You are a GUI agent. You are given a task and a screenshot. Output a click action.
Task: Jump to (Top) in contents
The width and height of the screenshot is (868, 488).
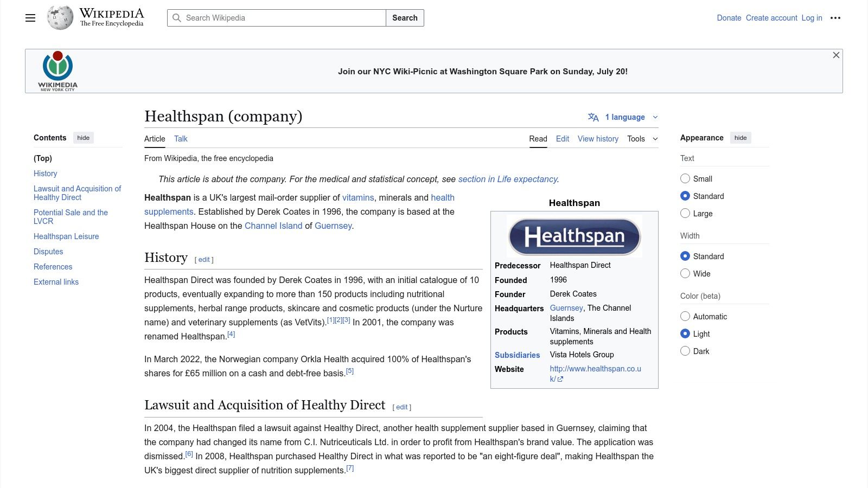click(43, 158)
